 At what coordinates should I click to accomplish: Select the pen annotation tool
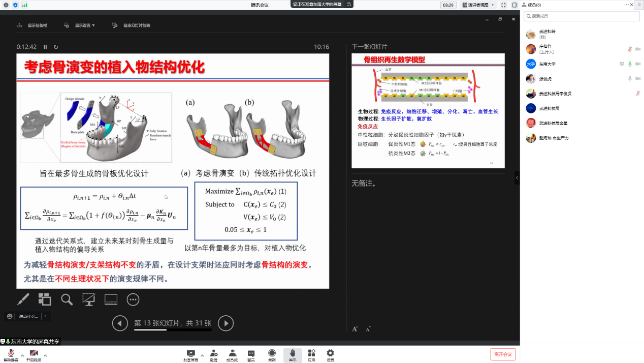point(22,299)
